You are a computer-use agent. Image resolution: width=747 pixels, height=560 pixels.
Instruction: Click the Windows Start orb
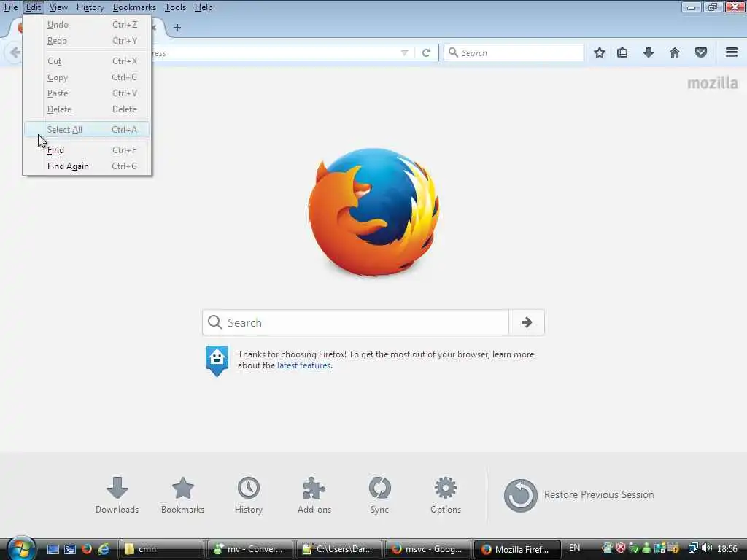pos(21,548)
